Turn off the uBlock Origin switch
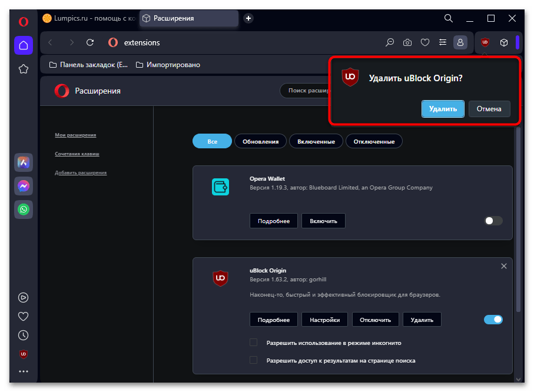534x392 pixels. tap(493, 320)
